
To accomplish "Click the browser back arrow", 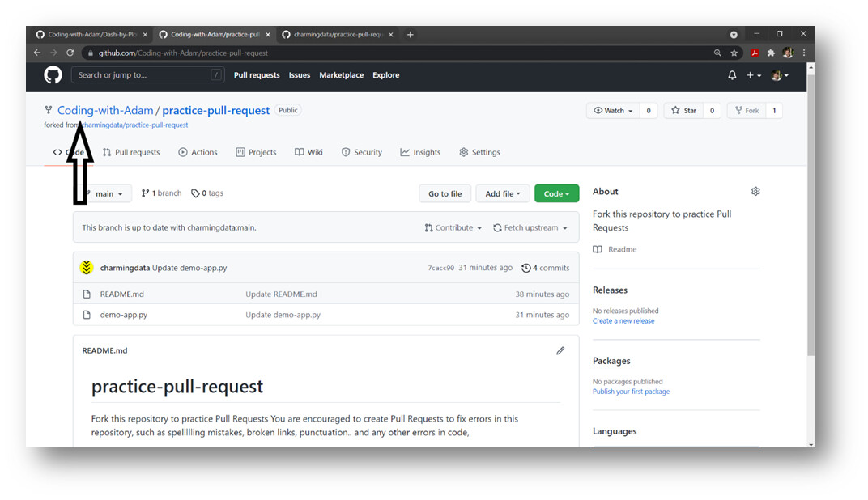I will (x=37, y=53).
